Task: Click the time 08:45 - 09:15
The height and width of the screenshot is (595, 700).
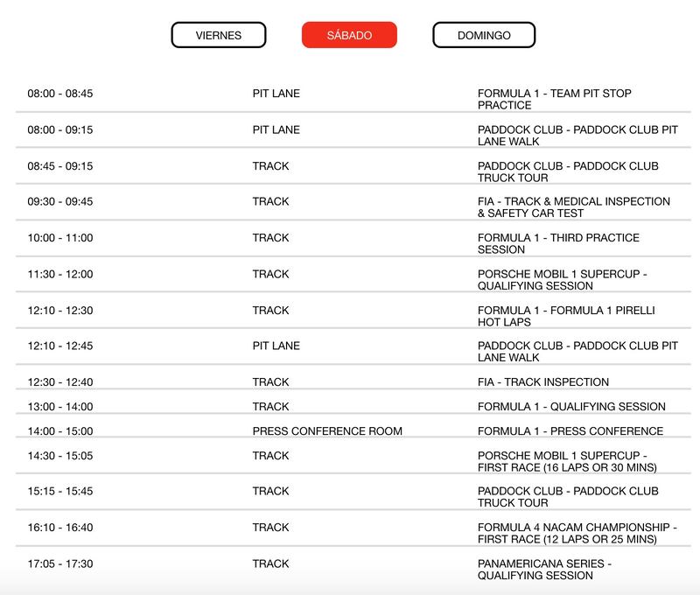Action: tap(60, 166)
